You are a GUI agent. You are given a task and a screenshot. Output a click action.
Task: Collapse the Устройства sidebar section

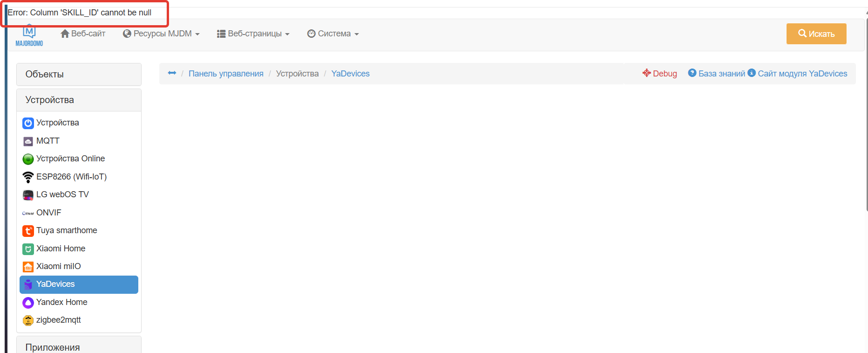[x=79, y=100]
